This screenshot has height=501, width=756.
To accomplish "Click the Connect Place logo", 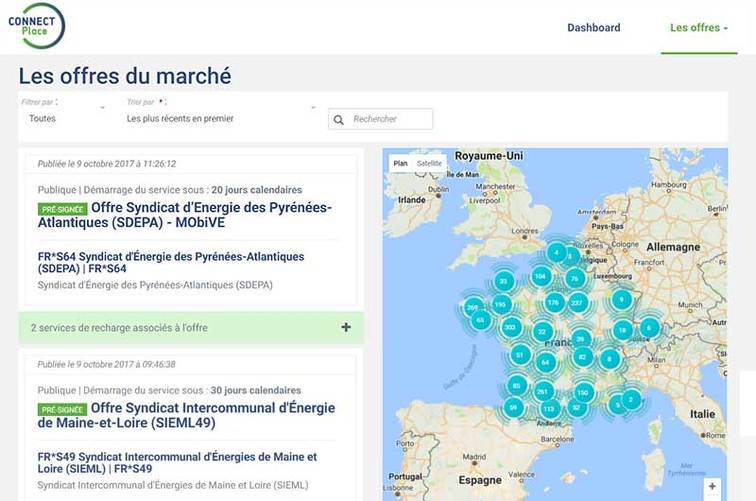I will tap(36, 26).
